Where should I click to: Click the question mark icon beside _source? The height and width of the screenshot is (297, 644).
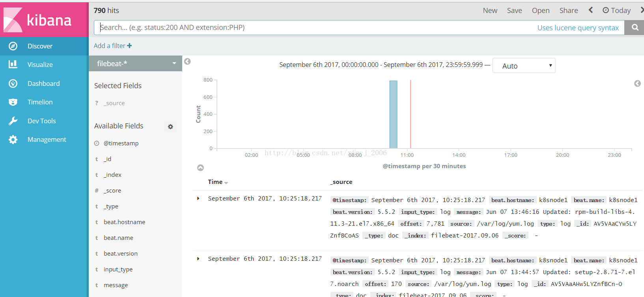97,103
